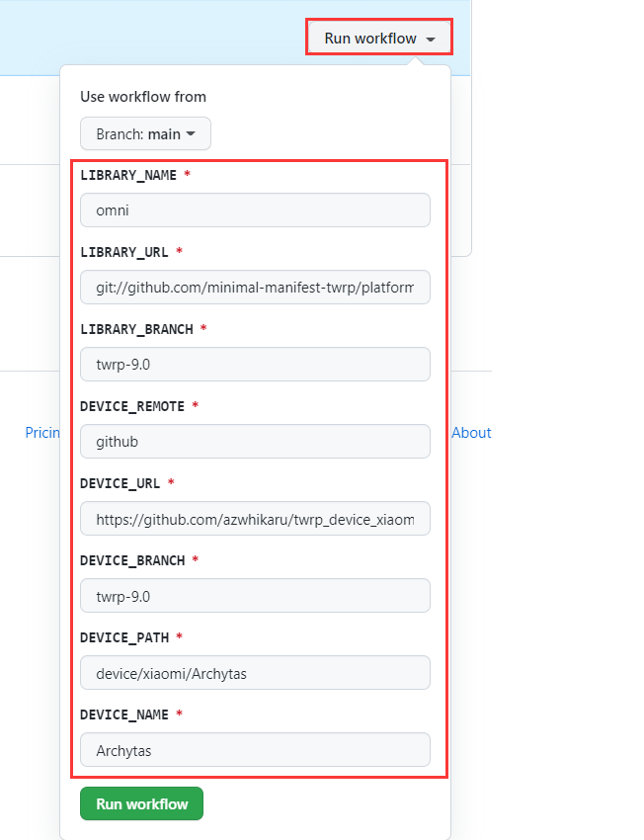Click the DEVICE_REMOTE label text
This screenshot has width=644, height=840.
click(132, 406)
